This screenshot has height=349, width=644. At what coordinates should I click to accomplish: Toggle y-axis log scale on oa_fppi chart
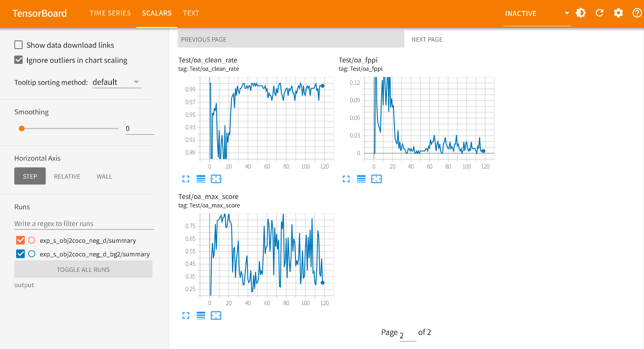361,179
